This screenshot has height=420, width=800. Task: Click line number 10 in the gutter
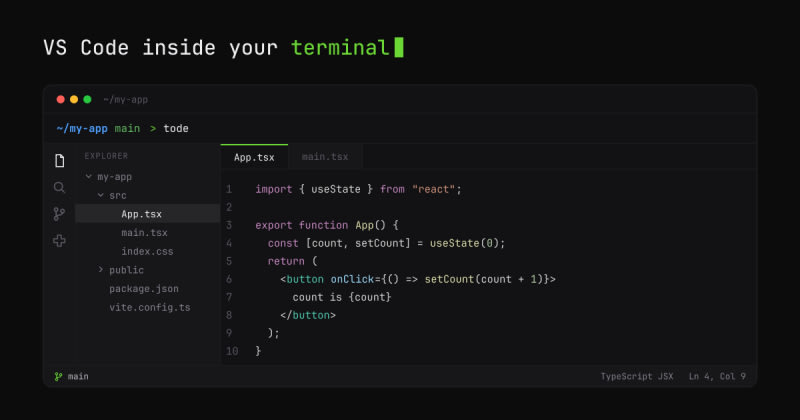click(232, 351)
